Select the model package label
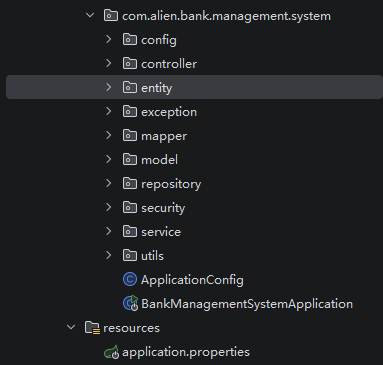Image resolution: width=383 pixels, height=365 pixels. (x=159, y=160)
